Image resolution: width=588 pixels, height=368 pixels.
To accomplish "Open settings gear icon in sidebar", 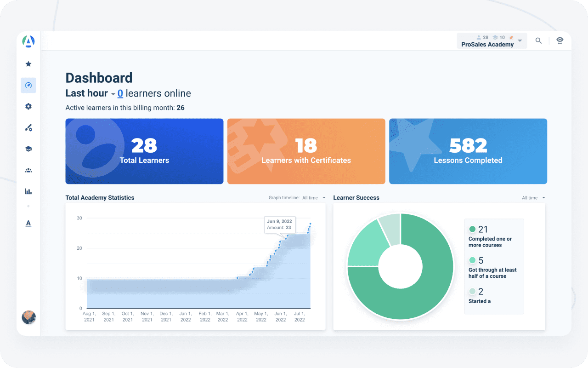I will tap(28, 106).
